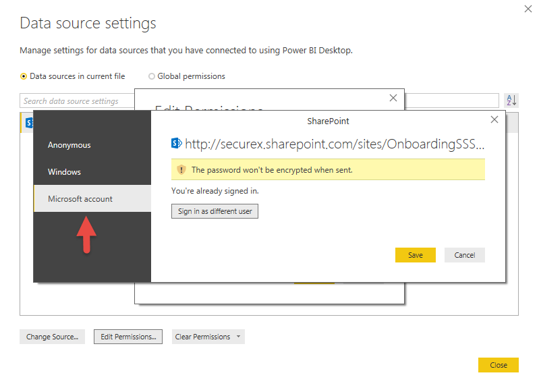Viewport: 539px width, 392px height.
Task: Close the SharePoint dialog with X
Action: pyautogui.click(x=494, y=119)
